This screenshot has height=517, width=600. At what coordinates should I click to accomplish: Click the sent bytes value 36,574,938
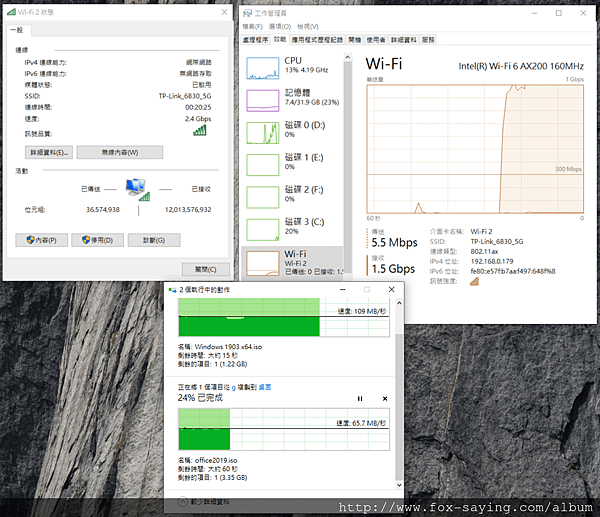coord(103,210)
